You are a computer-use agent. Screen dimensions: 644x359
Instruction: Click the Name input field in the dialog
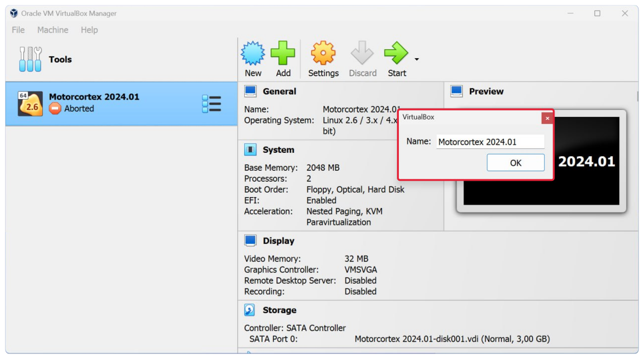click(490, 142)
